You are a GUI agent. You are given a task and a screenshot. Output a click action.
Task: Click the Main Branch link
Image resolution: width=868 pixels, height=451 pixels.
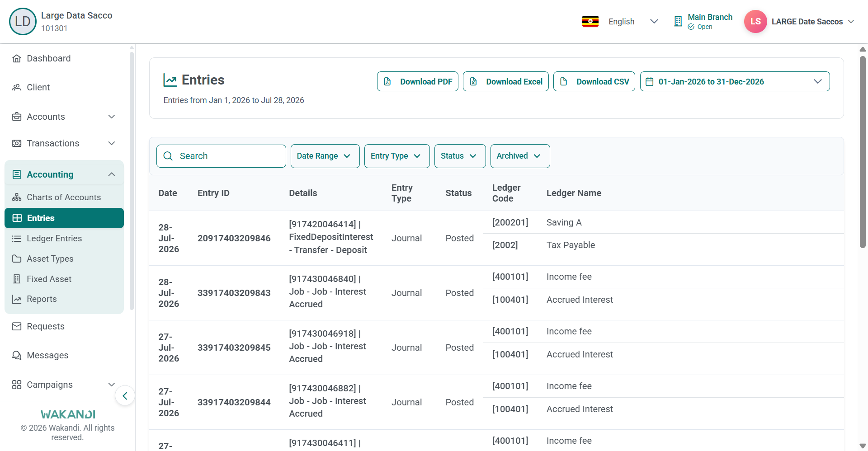(710, 17)
